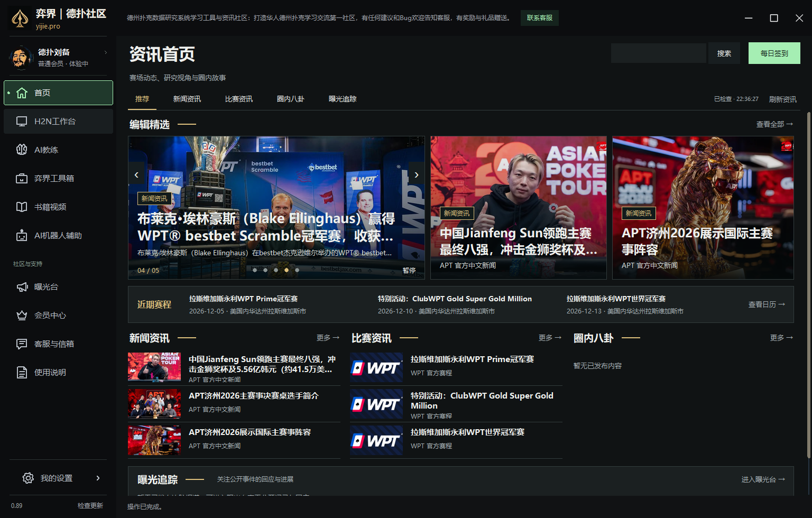The image size is (812, 518).
Task: Open H2N工作台 monitor icon
Action: (x=22, y=122)
